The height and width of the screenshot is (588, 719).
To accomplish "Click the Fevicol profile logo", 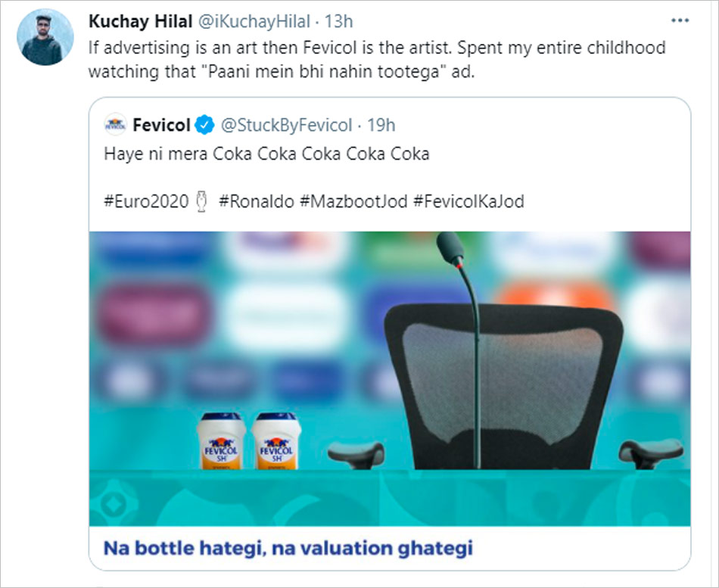I will tap(116, 125).
